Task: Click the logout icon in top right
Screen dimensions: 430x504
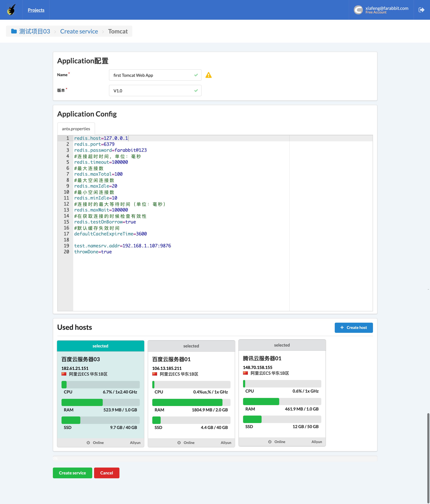Action: 421,10
